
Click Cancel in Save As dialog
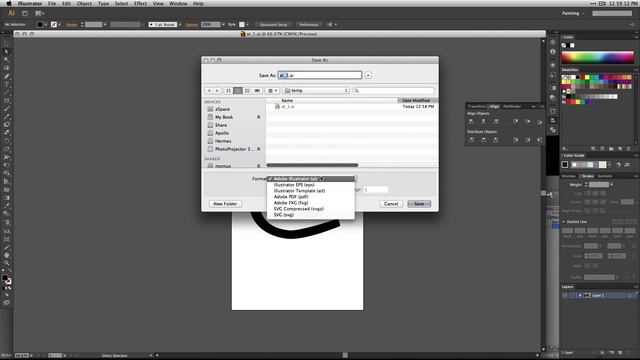[x=391, y=204]
